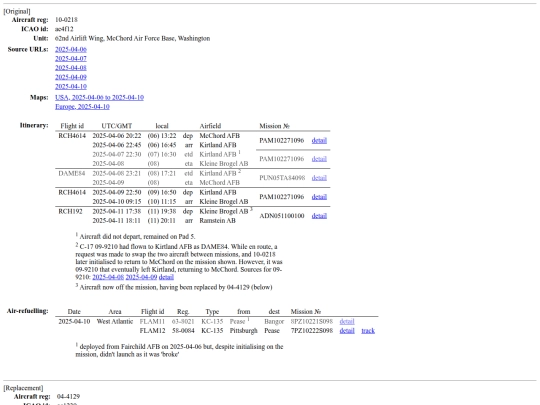
Task: Open 09-9210 source 2025-04-09 in footnote
Action: (x=141, y=277)
